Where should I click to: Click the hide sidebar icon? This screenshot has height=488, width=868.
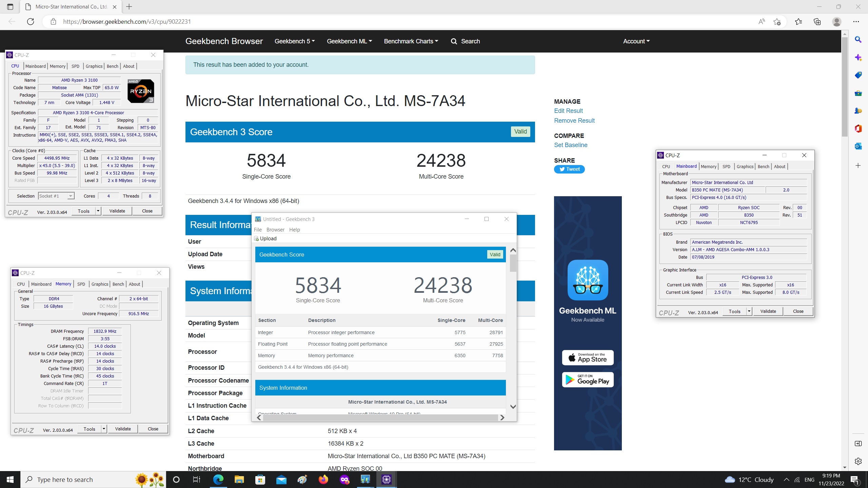(858, 444)
